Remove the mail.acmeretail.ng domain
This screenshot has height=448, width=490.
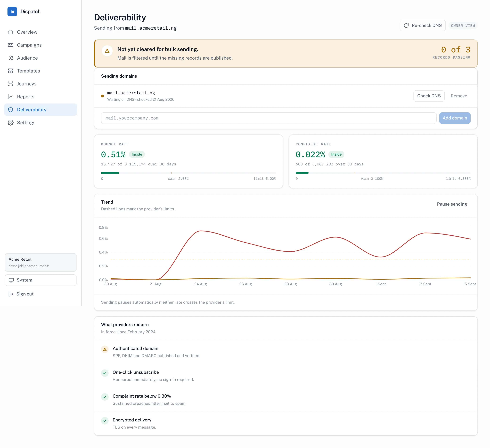pos(459,96)
